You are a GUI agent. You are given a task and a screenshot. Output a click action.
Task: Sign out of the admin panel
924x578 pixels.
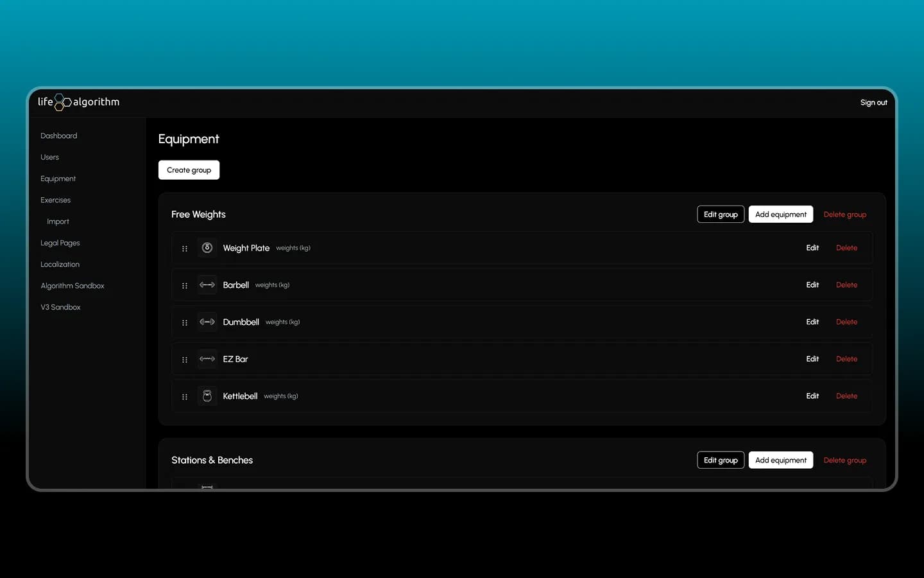[x=874, y=103]
